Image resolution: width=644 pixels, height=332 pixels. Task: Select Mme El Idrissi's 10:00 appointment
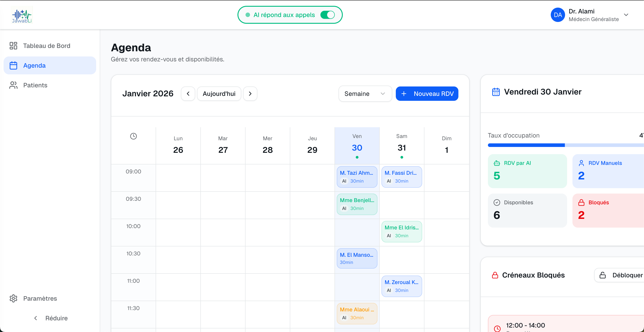pos(401,232)
